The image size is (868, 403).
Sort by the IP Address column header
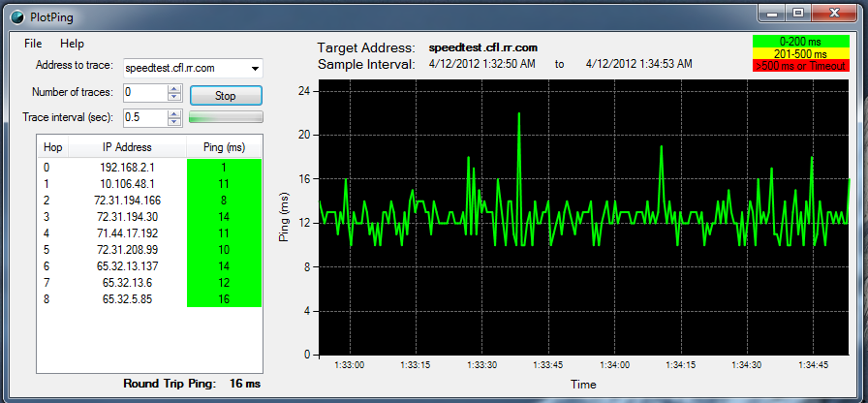(127, 147)
